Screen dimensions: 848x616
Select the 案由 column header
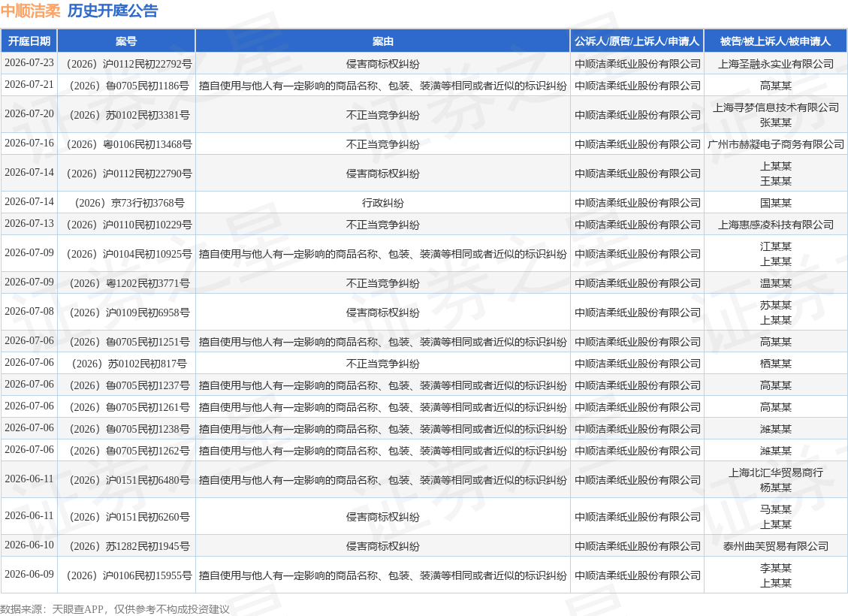tap(383, 41)
